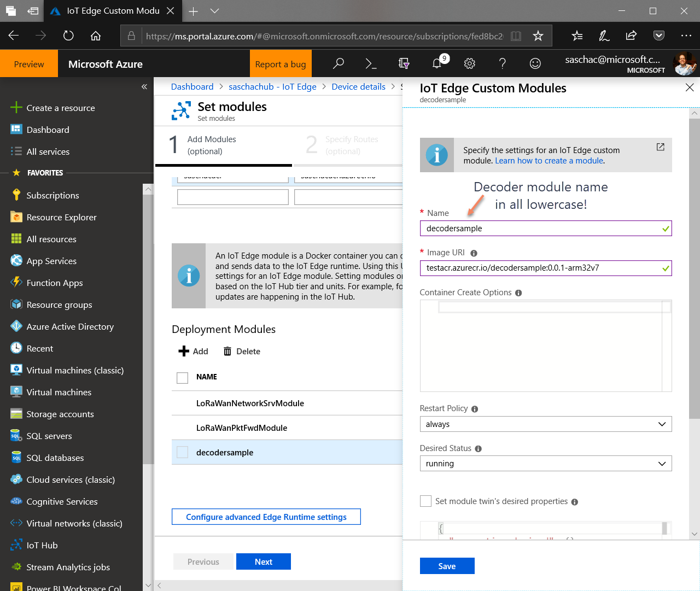
Task: Open Configure advanced Edge Runtime settings
Action: pyautogui.click(x=266, y=517)
